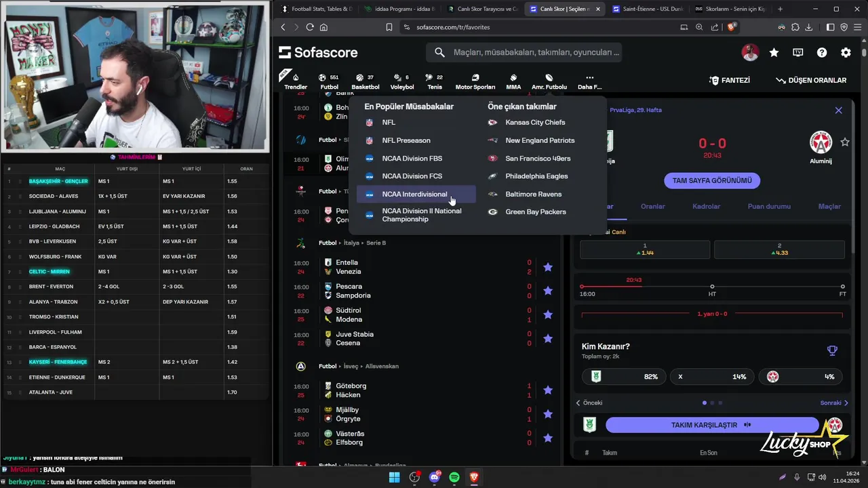
Task: Switch to the Kadrolar tab
Action: [706, 206]
